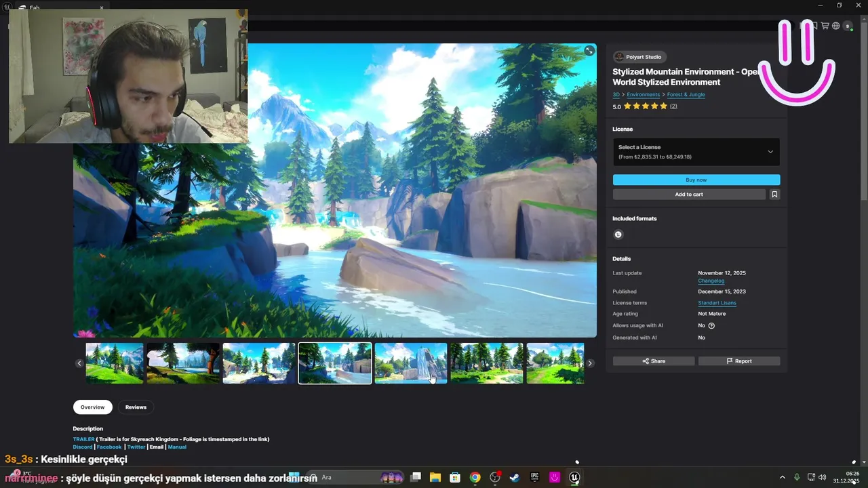The image size is (868, 488).
Task: Open the Facebook link
Action: point(108,447)
